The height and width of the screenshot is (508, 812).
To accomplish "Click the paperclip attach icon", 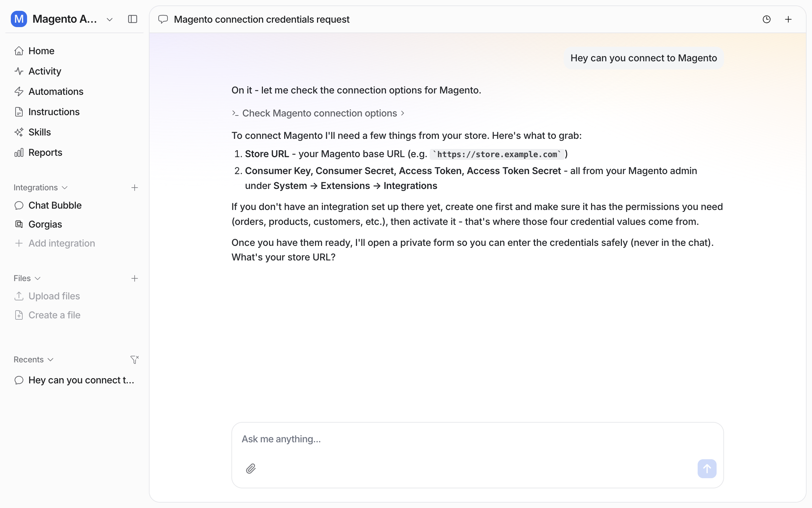I will pos(251,469).
